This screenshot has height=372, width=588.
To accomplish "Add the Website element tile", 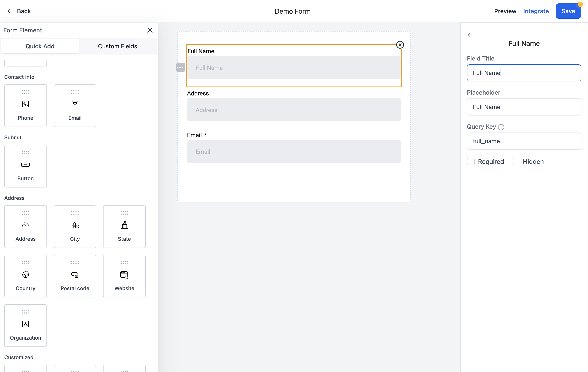I will coord(124,276).
